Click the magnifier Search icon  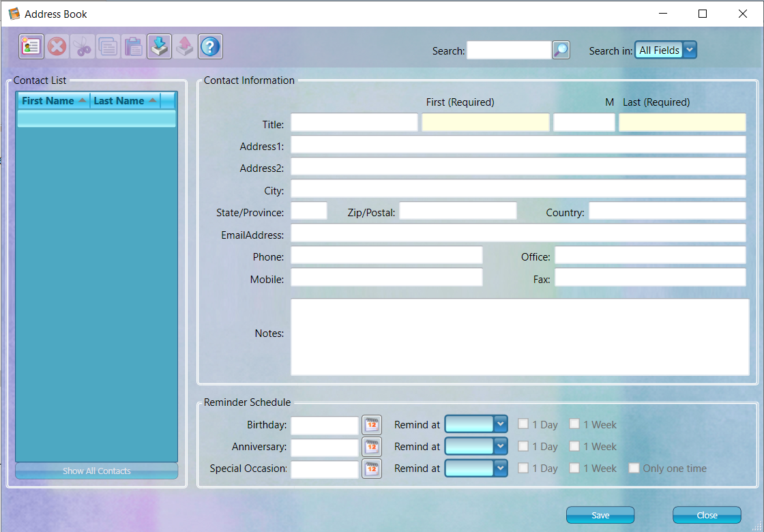point(561,50)
